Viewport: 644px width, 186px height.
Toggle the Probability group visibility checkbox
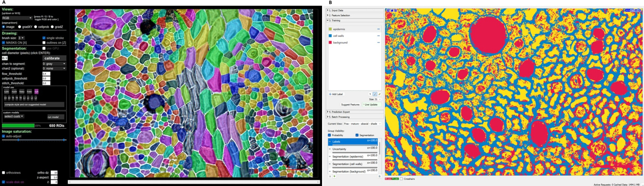click(x=329, y=135)
